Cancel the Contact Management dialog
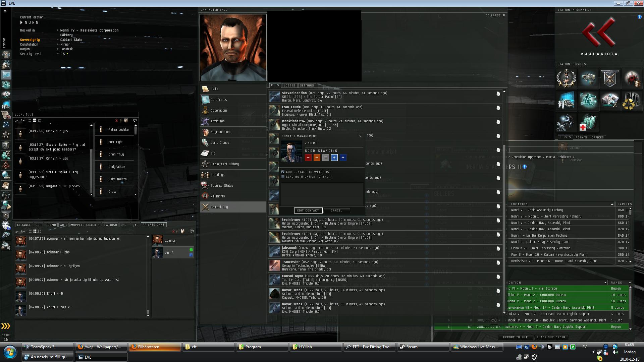The width and height of the screenshot is (644, 362). click(336, 210)
